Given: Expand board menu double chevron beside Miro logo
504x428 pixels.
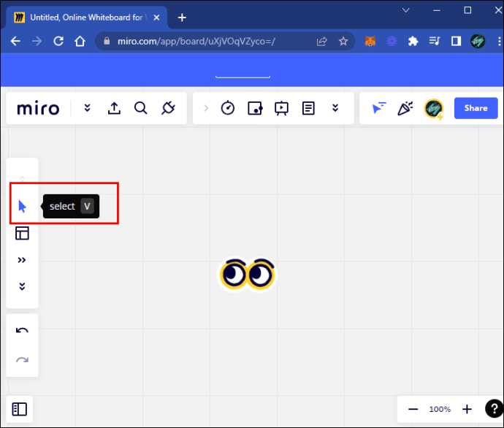Looking at the screenshot, I should pos(87,108).
